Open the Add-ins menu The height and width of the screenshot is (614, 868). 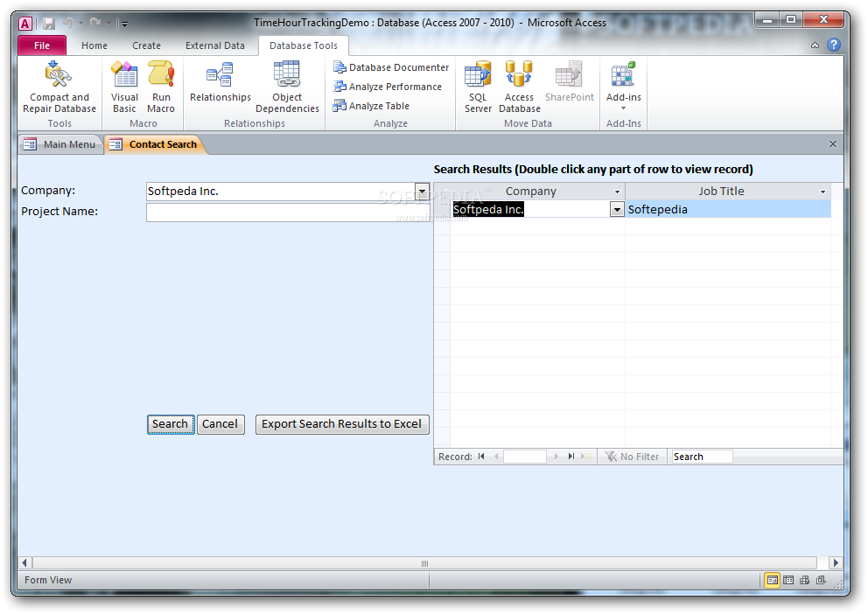(x=623, y=86)
